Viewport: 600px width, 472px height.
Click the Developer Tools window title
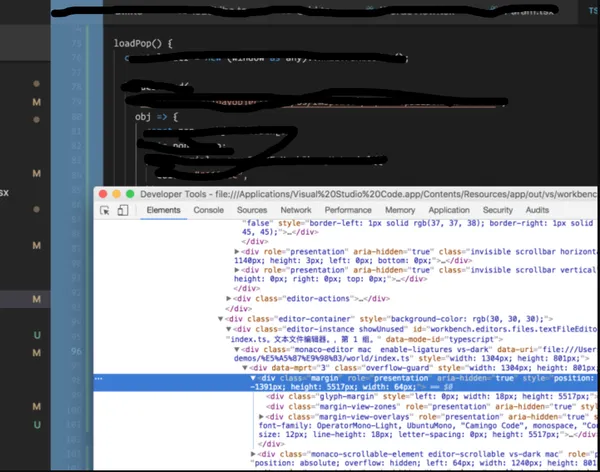pos(368,194)
